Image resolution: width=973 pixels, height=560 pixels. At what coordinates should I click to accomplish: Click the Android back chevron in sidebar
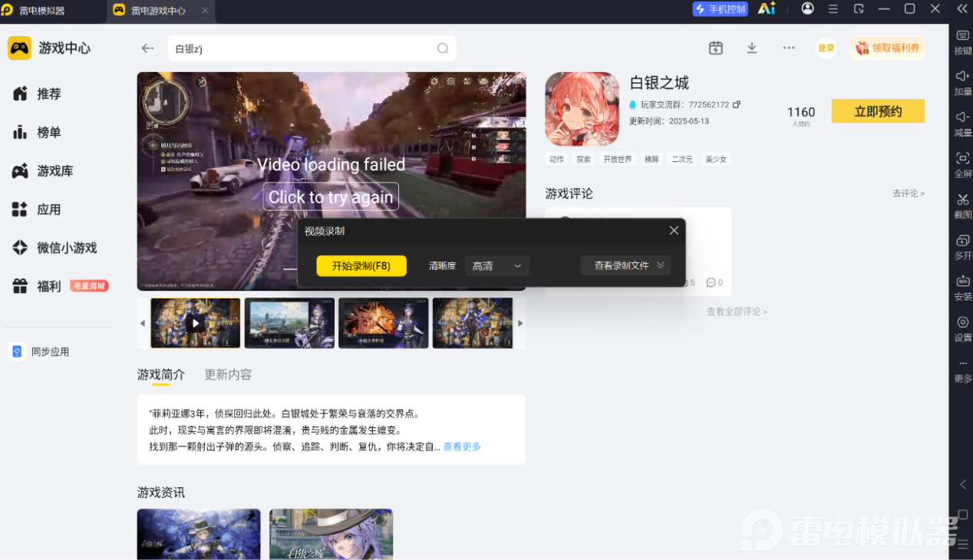pos(963,485)
